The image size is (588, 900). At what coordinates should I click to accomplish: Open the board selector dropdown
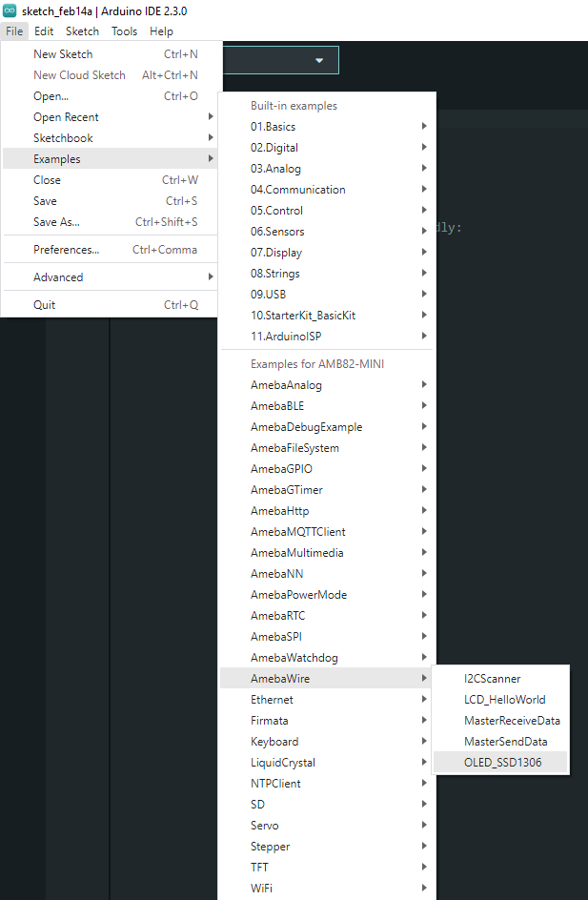[318, 60]
